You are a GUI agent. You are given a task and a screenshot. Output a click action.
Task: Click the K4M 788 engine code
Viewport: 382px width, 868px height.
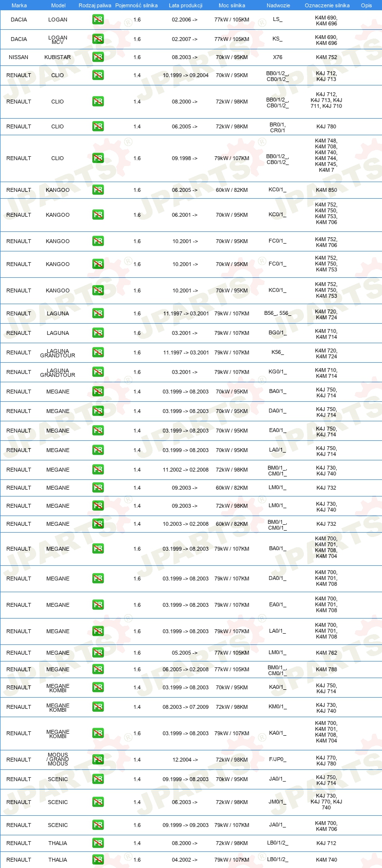[x=326, y=670]
